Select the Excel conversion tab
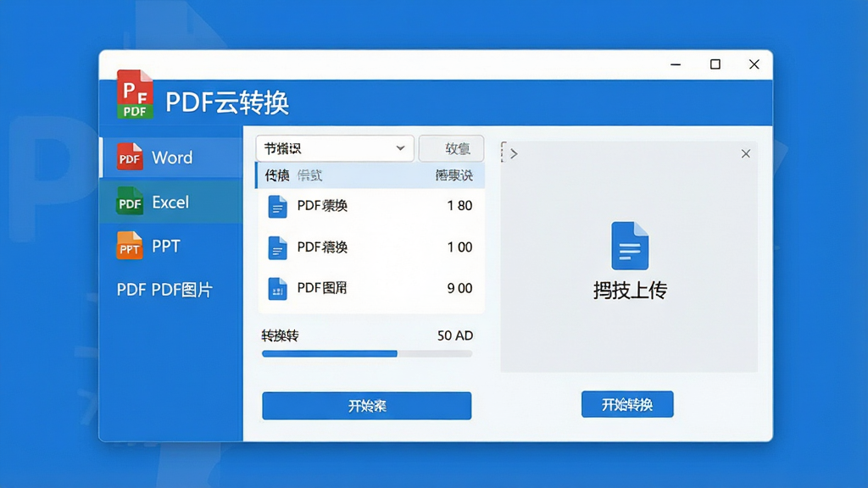Screen dimensions: 868x488 point(171,202)
